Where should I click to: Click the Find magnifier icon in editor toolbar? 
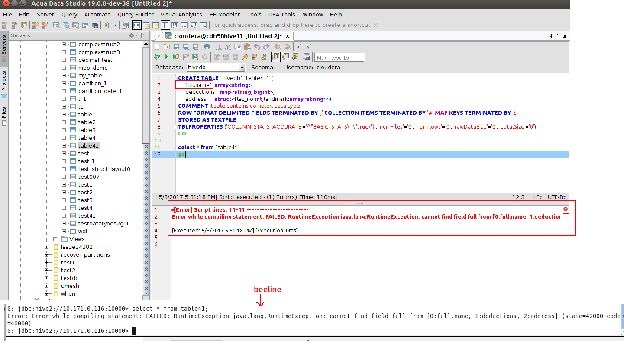click(278, 47)
